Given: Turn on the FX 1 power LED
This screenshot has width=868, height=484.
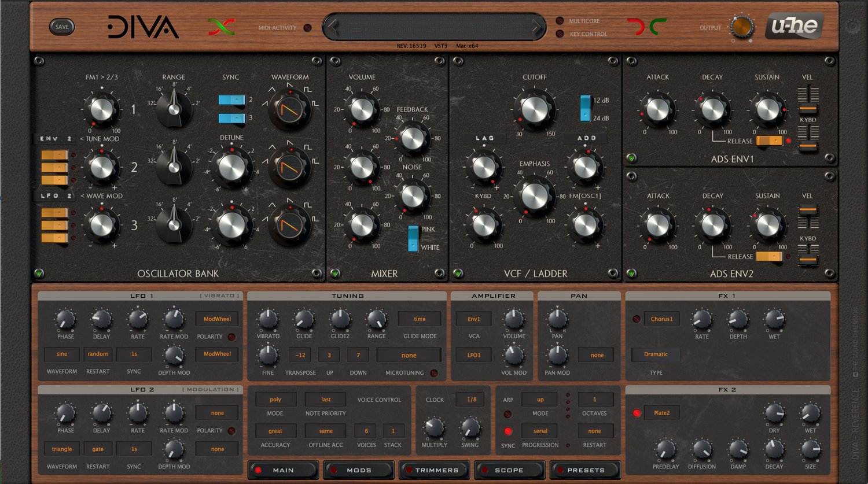Looking at the screenshot, I should pyautogui.click(x=637, y=319).
